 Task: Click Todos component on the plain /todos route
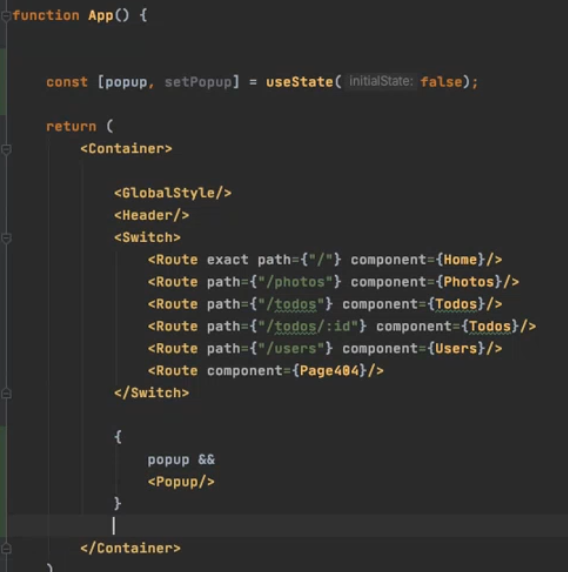point(456,304)
